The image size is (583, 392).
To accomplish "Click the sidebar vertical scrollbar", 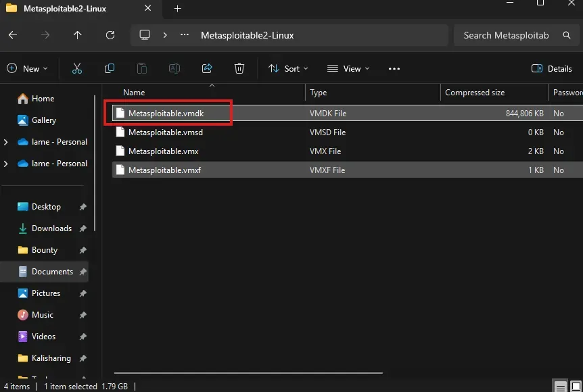I will [95, 163].
